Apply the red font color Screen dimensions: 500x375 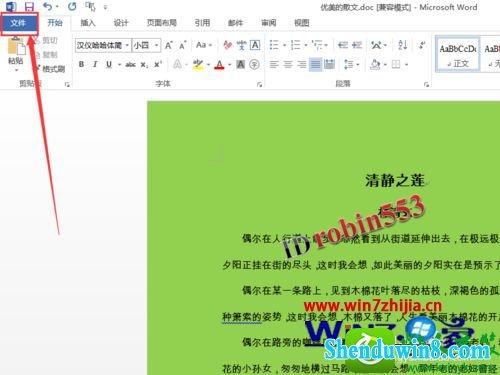pyautogui.click(x=219, y=64)
